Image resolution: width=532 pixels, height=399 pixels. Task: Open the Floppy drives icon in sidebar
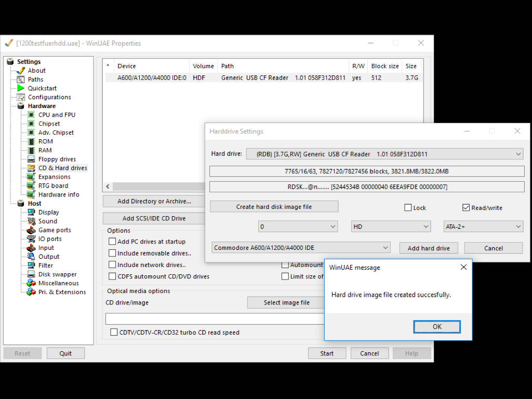click(31, 159)
